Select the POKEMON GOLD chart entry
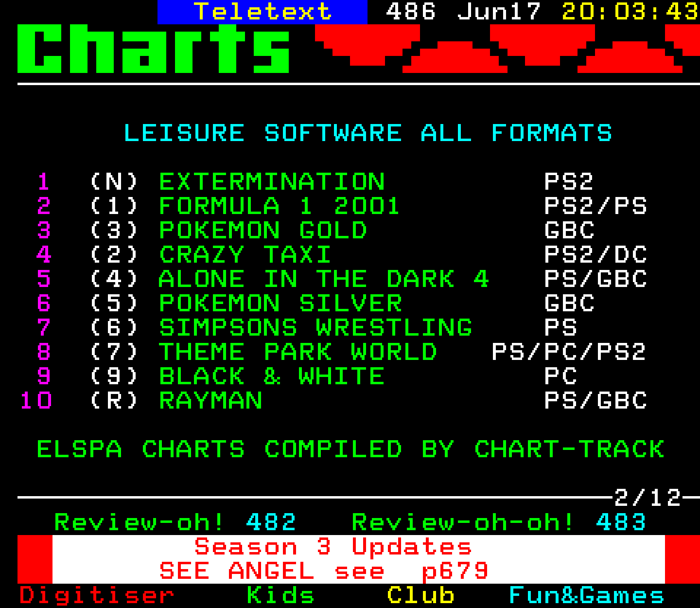Viewport: 700px width, 608px height. coord(263,231)
